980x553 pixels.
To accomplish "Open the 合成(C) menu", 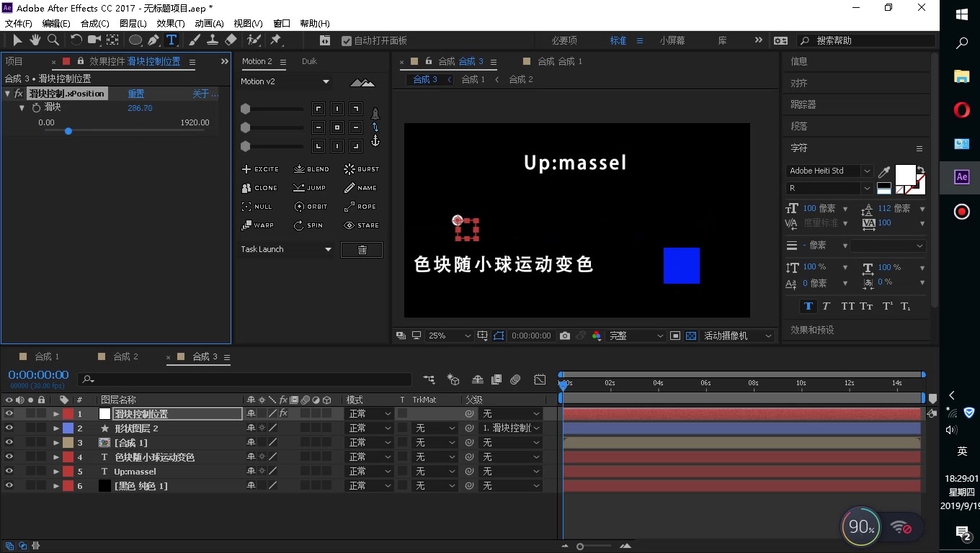I will 94,23.
